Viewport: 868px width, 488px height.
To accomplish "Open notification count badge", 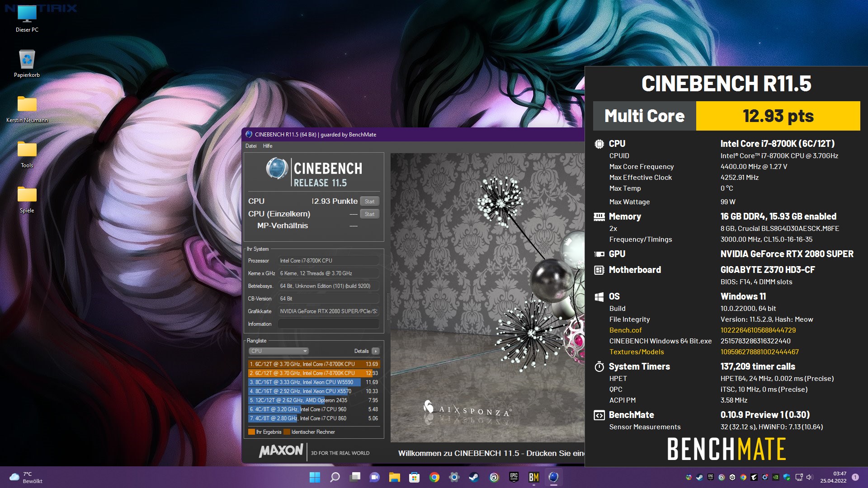I will [855, 477].
